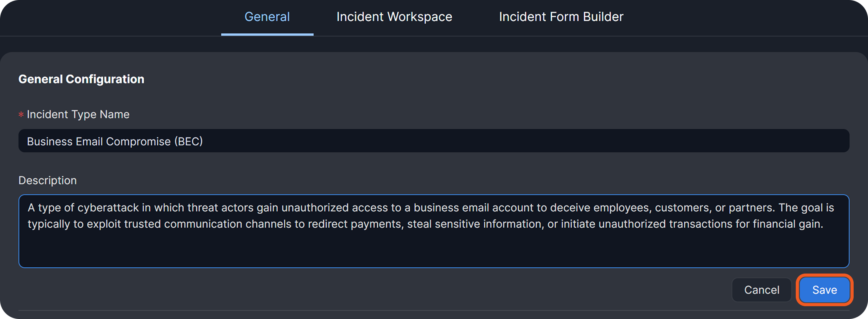Screen dimensions: 868x319
Task: Place cursor on "(BEC)" in the name field
Action: tap(188, 141)
